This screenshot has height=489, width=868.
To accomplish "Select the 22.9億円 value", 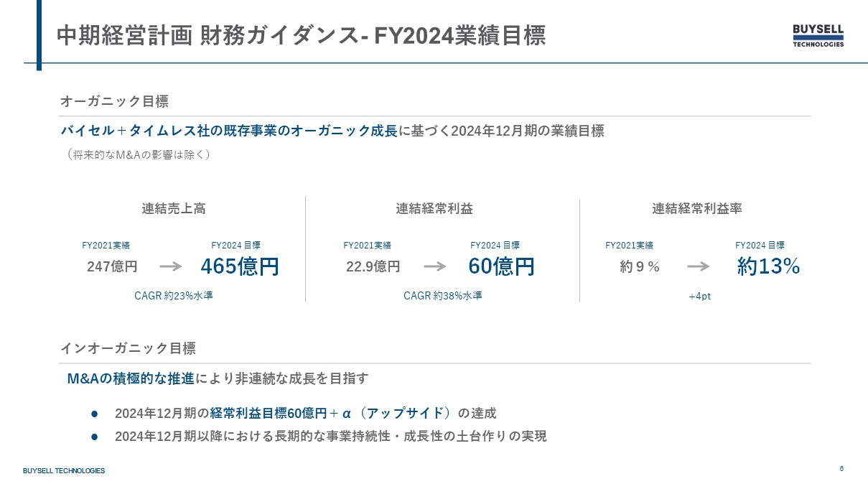I will [373, 266].
